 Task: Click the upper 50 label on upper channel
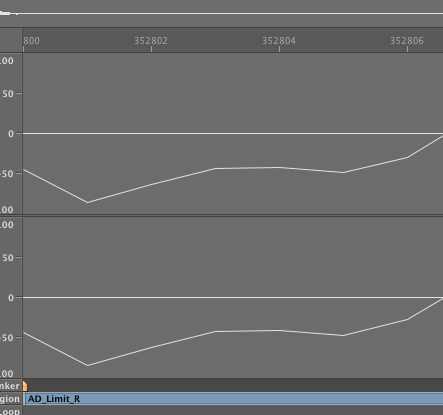[x=7, y=94]
